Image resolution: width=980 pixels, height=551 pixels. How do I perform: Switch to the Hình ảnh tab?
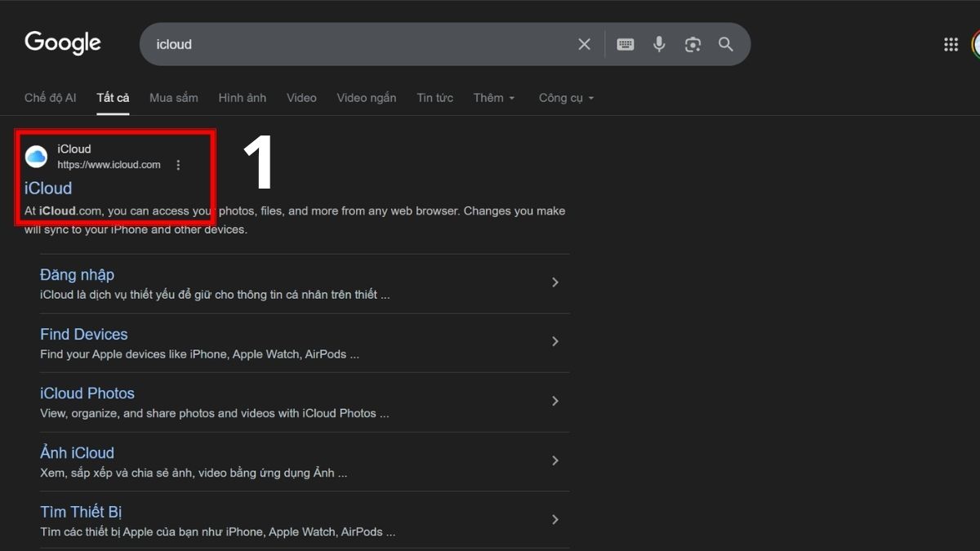pyautogui.click(x=242, y=98)
